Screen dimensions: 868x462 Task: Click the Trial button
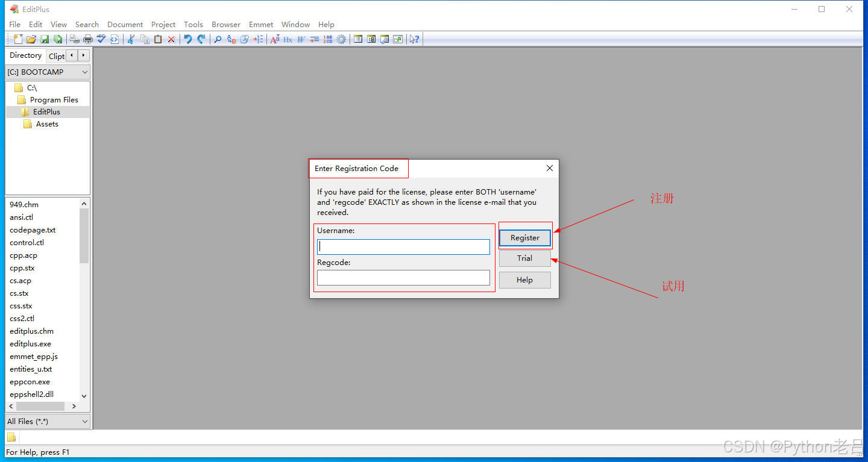[x=525, y=258]
